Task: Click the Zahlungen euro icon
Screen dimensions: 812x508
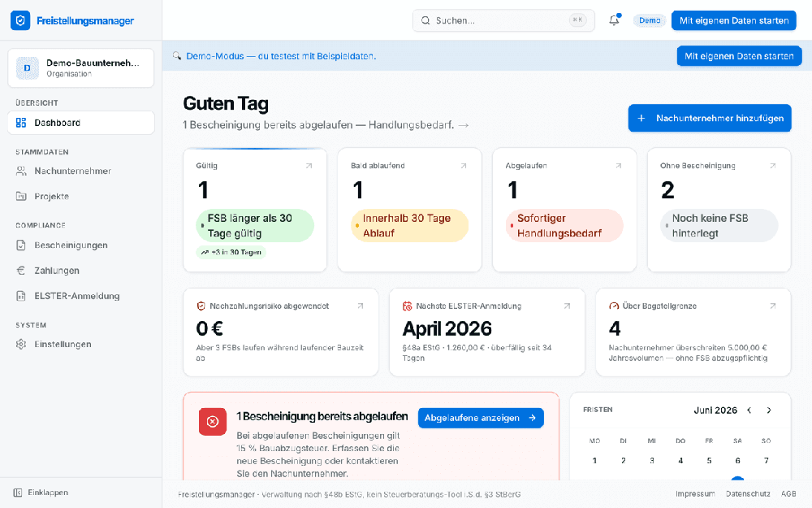Action: (x=21, y=270)
